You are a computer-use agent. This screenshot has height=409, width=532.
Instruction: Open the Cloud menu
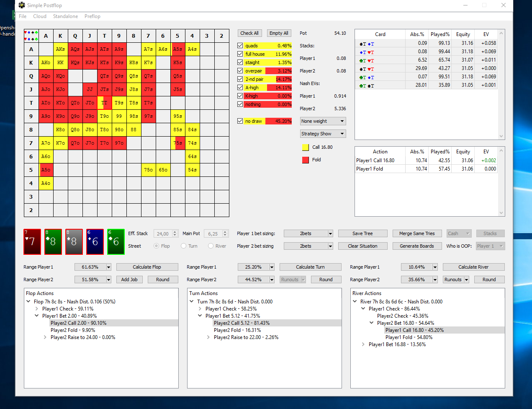[40, 16]
